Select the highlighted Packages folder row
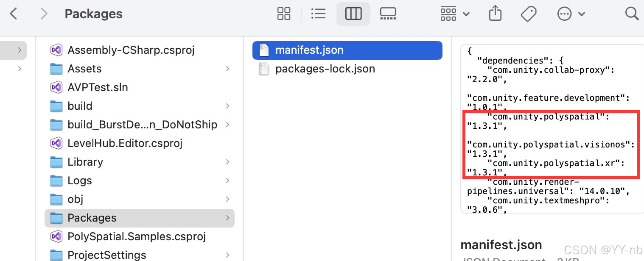 pos(139,218)
